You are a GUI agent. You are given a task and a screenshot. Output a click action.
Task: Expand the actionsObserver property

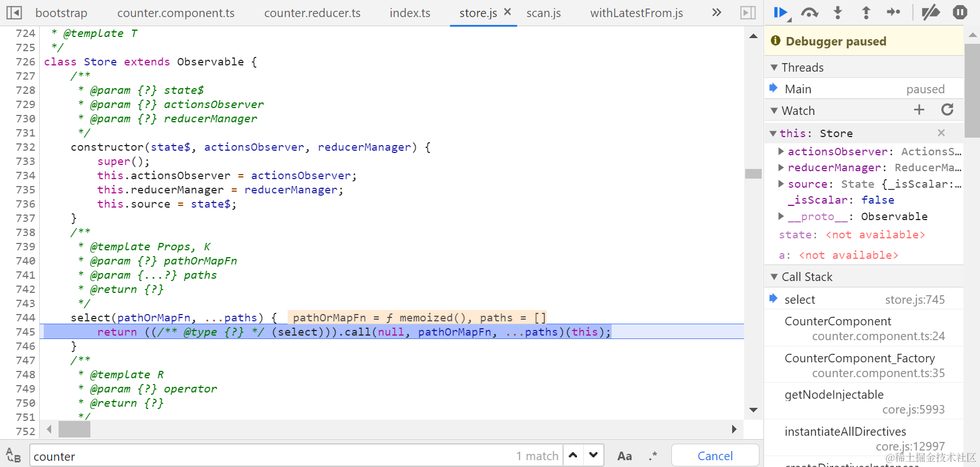[x=781, y=151]
